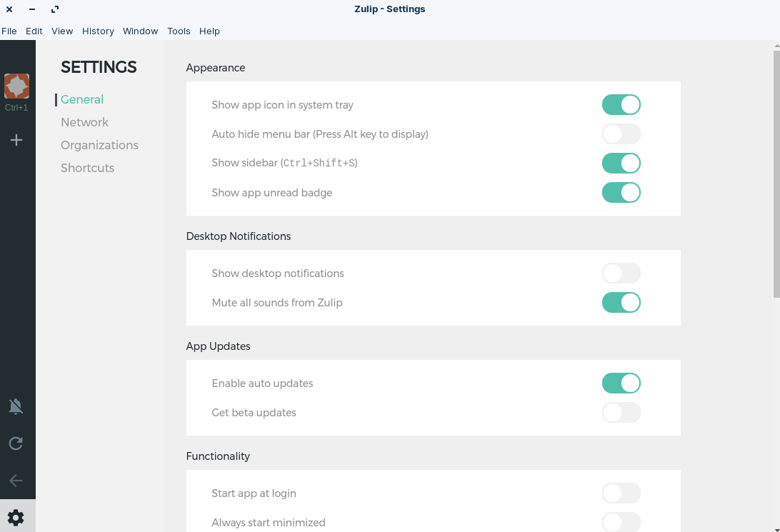Click the plus icon to add an organization

tap(16, 140)
